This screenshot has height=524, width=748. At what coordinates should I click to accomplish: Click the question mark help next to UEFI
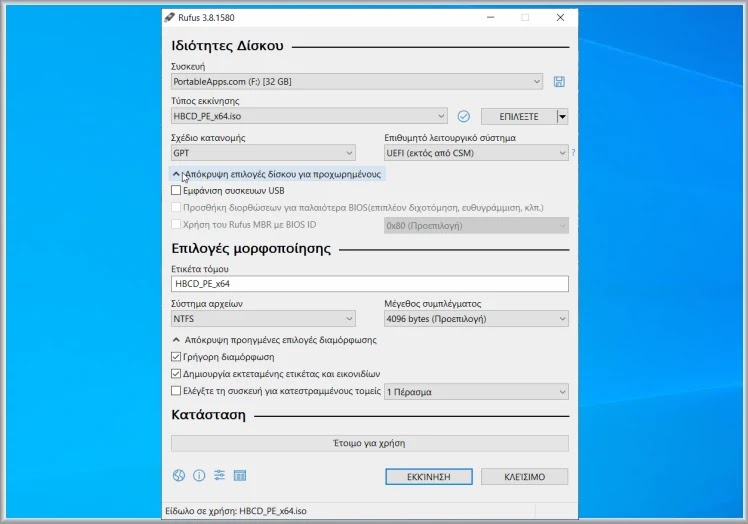click(x=573, y=153)
